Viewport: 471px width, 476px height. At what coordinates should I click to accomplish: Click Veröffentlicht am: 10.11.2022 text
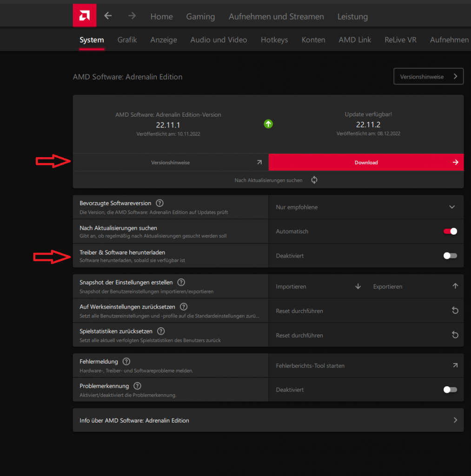[x=168, y=134]
